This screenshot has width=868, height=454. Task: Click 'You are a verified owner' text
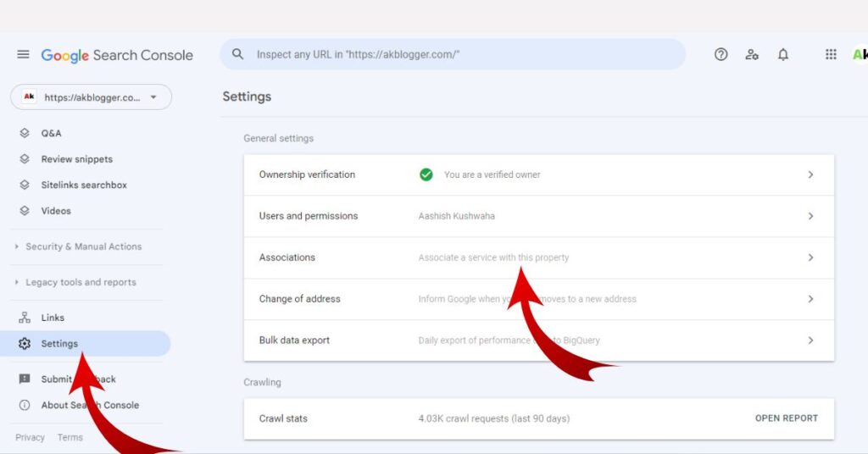click(x=492, y=174)
